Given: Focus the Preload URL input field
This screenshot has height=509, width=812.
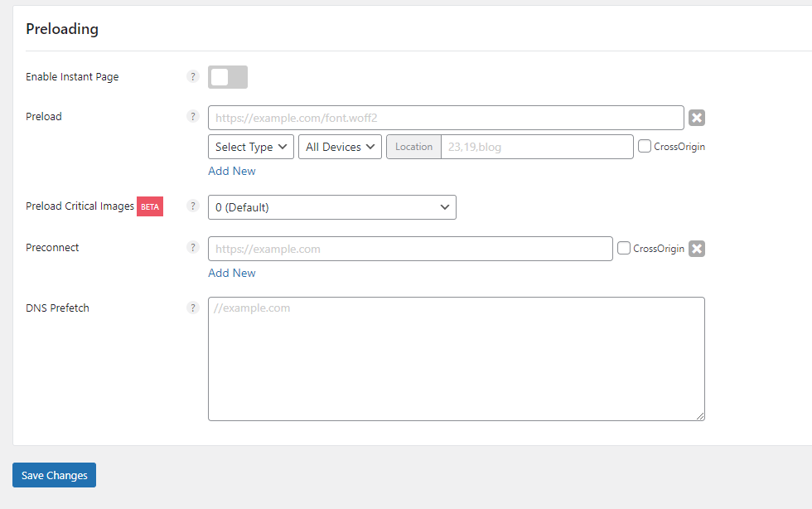Looking at the screenshot, I should (x=446, y=118).
